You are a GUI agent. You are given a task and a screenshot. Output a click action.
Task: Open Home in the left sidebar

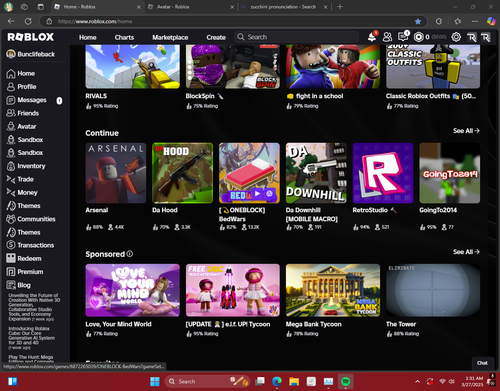tap(21, 73)
